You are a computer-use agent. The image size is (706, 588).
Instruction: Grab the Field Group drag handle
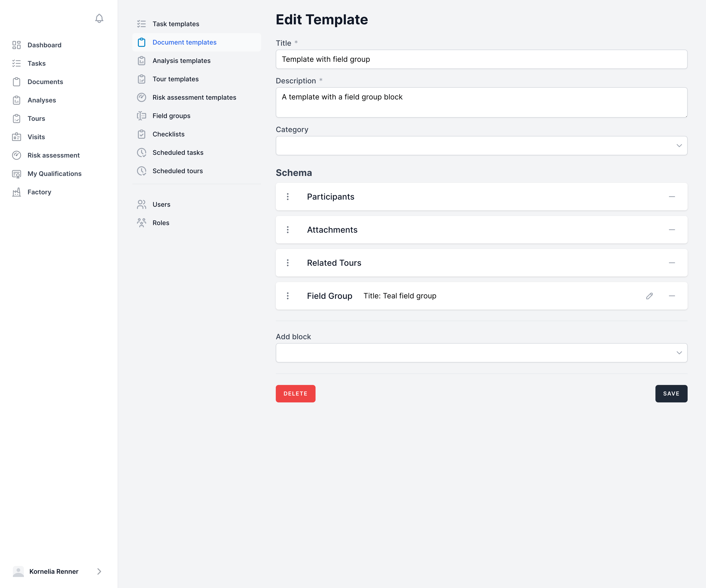coord(288,296)
